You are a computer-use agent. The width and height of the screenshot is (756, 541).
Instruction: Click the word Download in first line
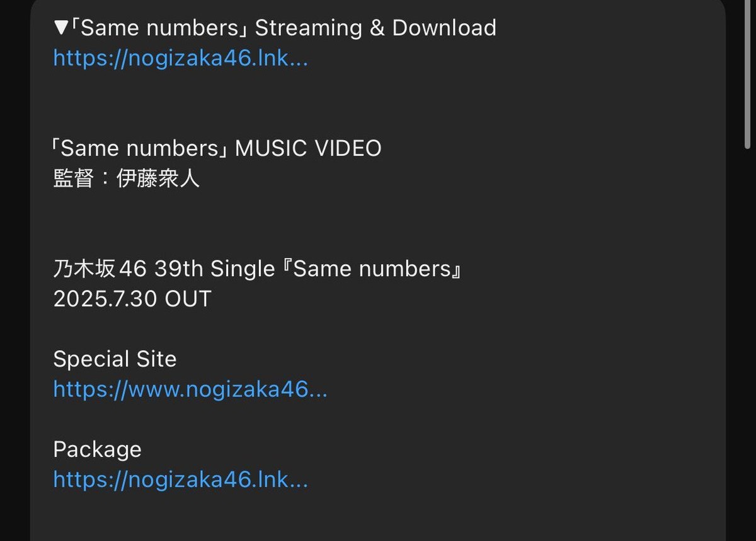coord(444,28)
